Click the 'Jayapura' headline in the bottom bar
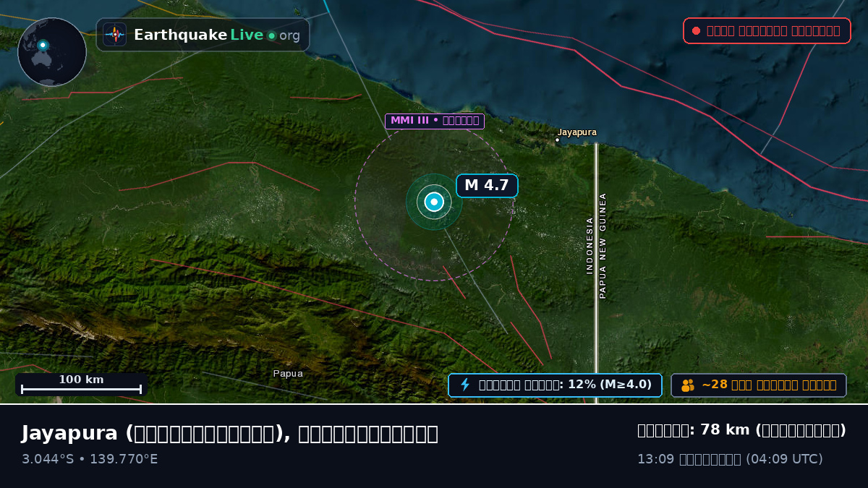The image size is (868, 488). click(69, 433)
